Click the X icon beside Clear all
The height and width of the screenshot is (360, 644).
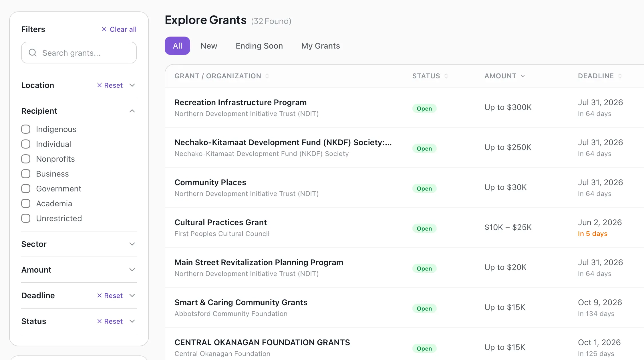click(x=104, y=29)
